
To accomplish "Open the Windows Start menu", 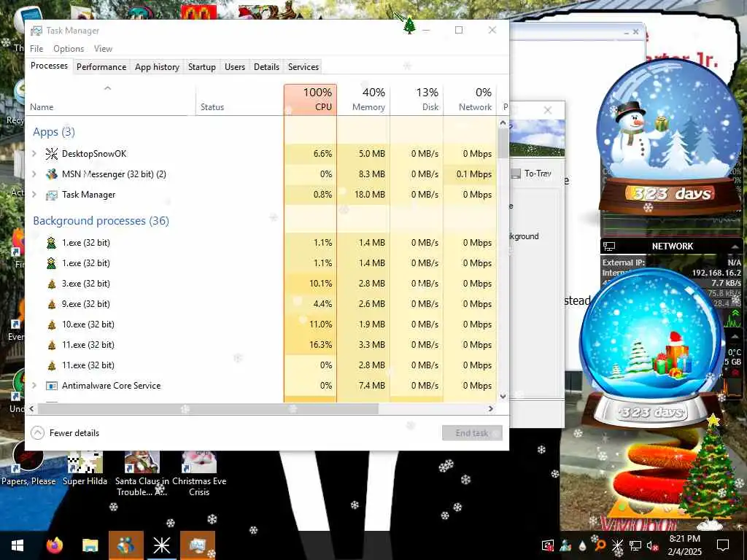I will (x=18, y=545).
